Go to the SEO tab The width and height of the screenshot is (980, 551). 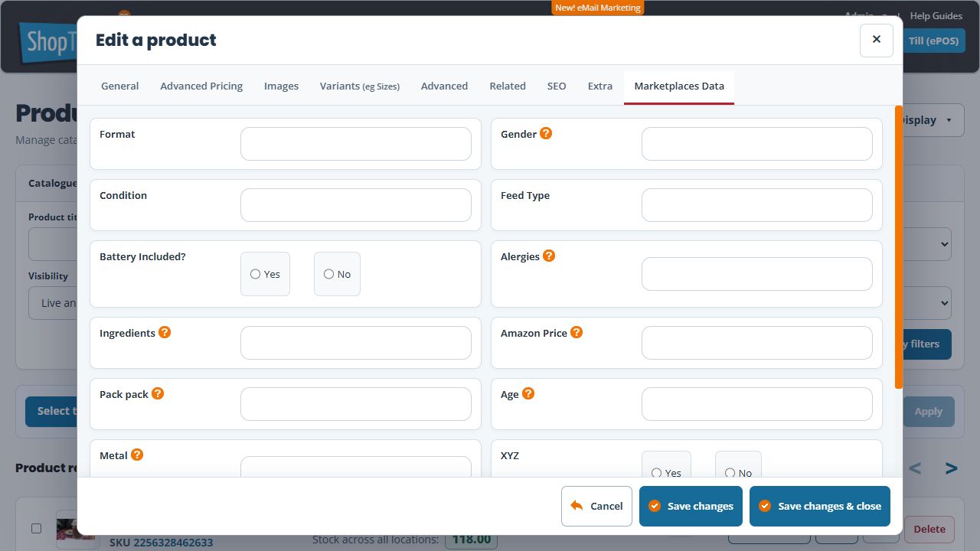pyautogui.click(x=557, y=86)
